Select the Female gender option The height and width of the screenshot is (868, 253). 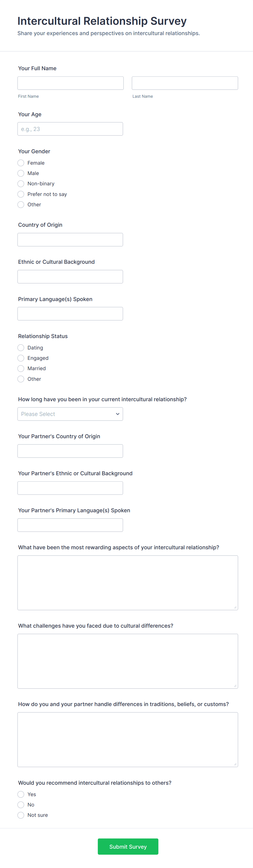tap(21, 163)
